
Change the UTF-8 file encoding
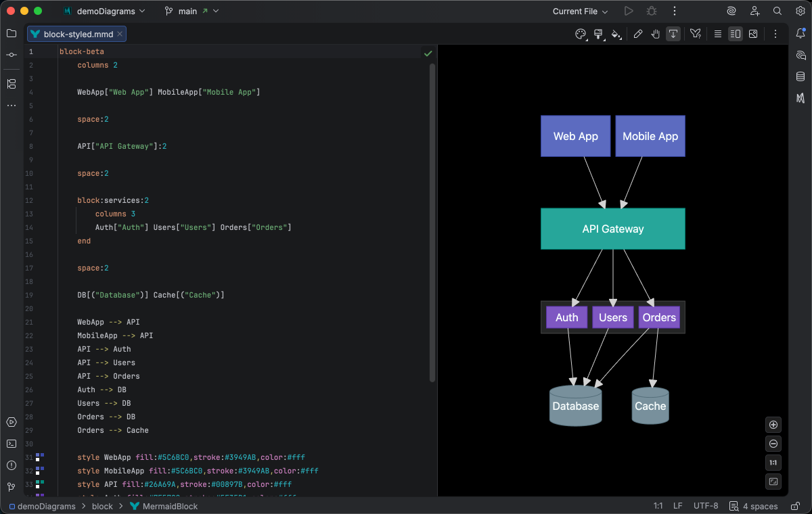(x=706, y=506)
